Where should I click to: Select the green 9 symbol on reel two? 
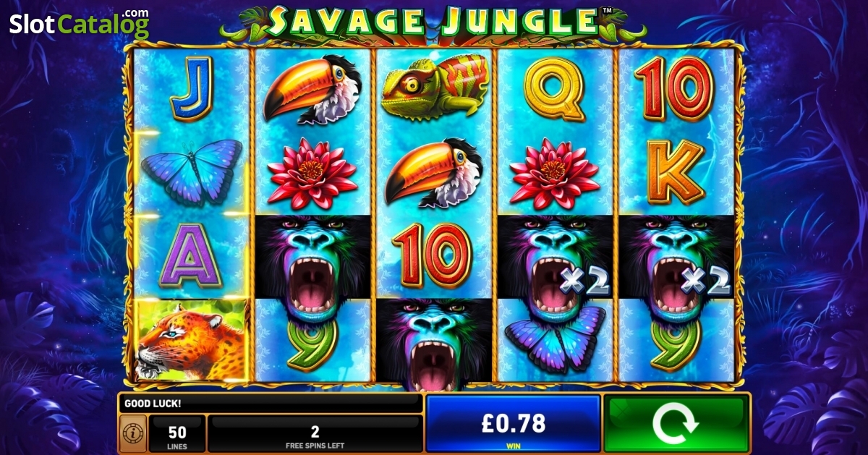312,341
